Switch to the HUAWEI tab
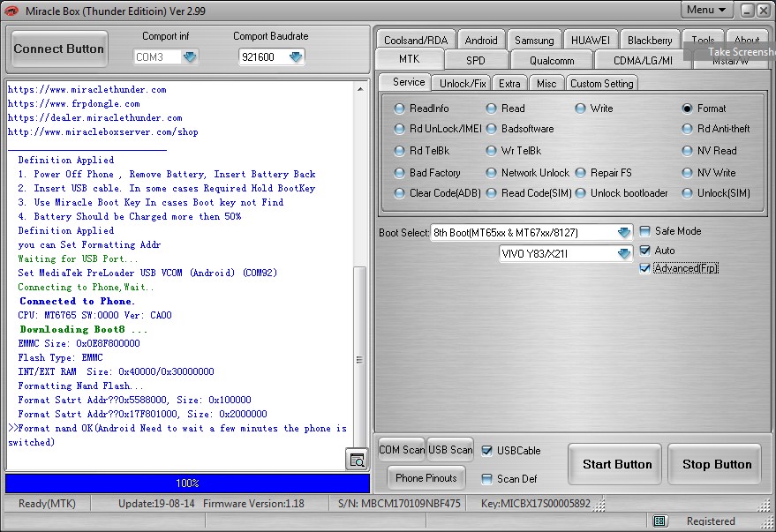Viewport: 776px width, 532px height. click(591, 40)
